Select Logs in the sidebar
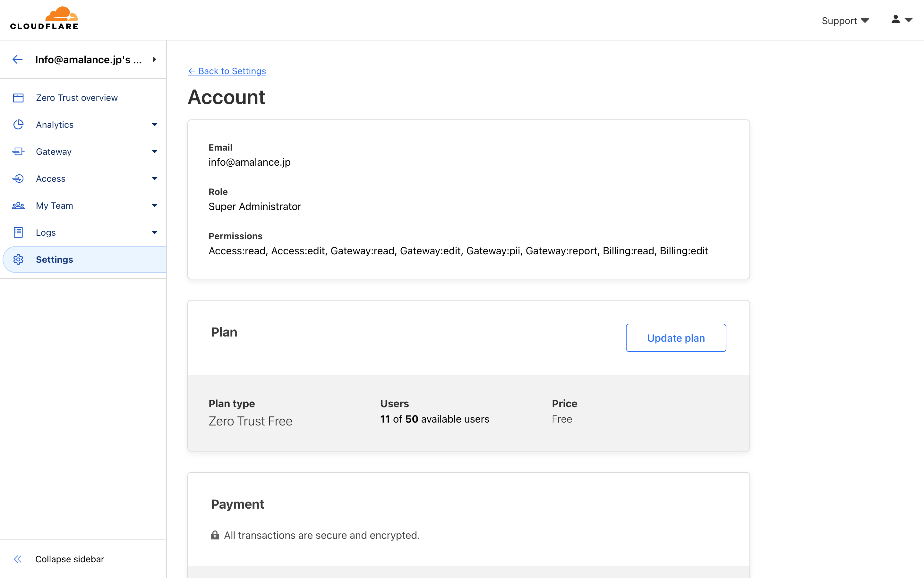 tap(46, 232)
